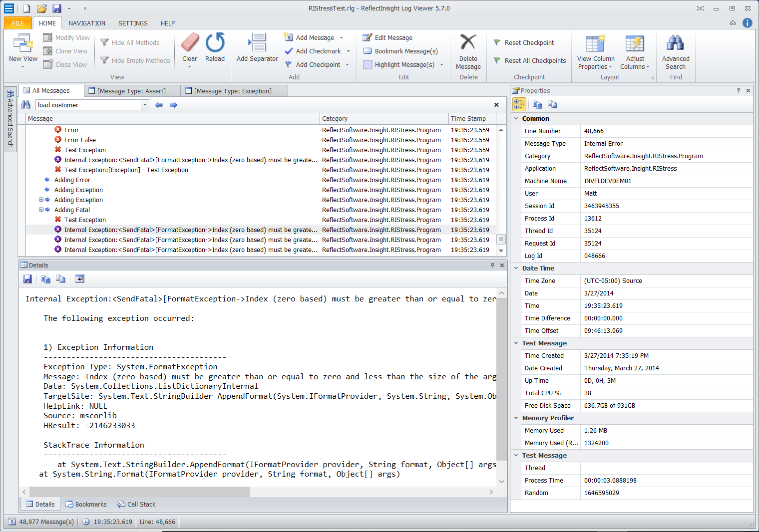Screen dimensions: 759x532
Task: Click the new file icon in quick access toolbar
Action: 26,8
